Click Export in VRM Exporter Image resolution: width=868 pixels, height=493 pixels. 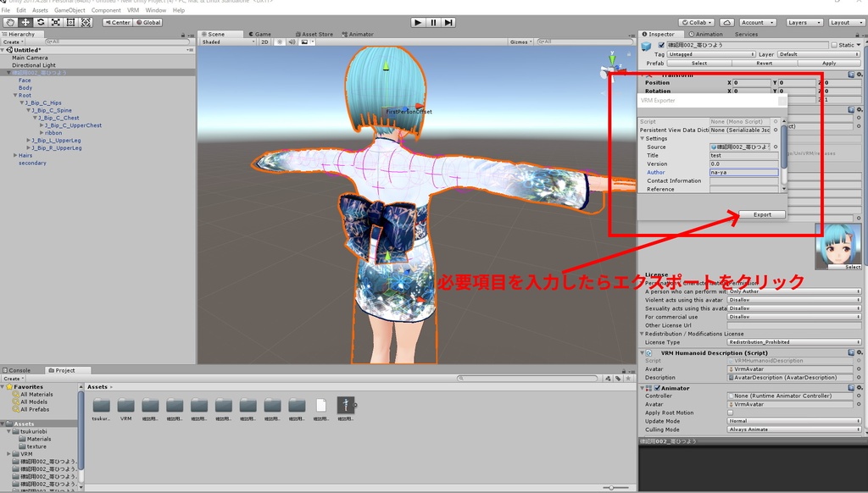[x=762, y=214]
